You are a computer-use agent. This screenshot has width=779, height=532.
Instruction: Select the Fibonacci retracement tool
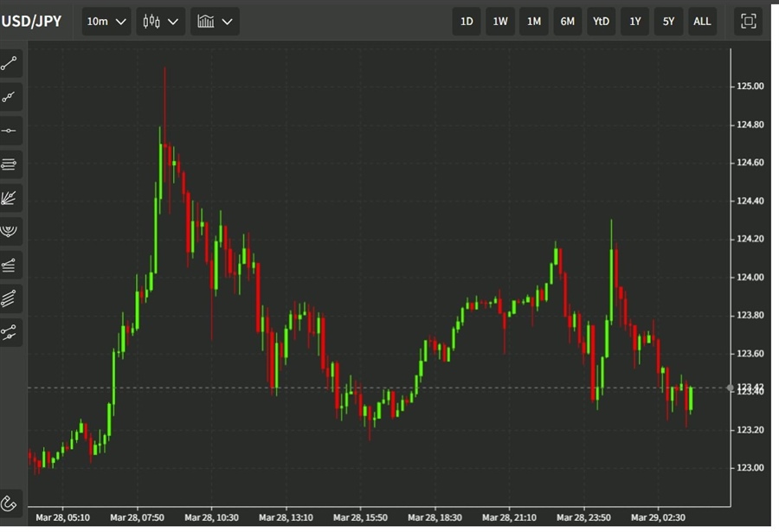coord(9,265)
